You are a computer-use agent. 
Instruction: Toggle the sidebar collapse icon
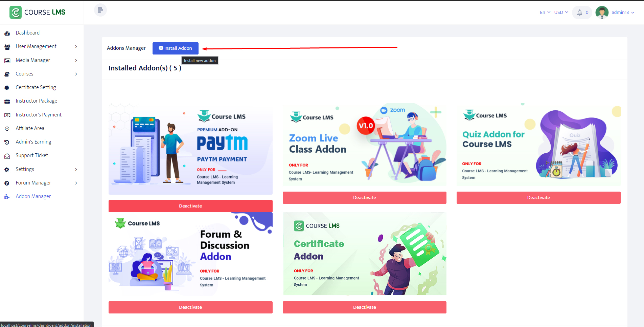pos(100,10)
